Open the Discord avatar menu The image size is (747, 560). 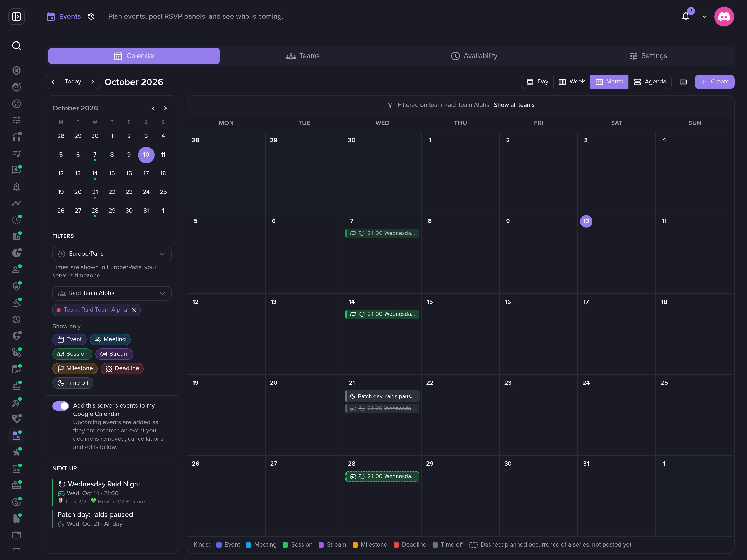point(724,17)
